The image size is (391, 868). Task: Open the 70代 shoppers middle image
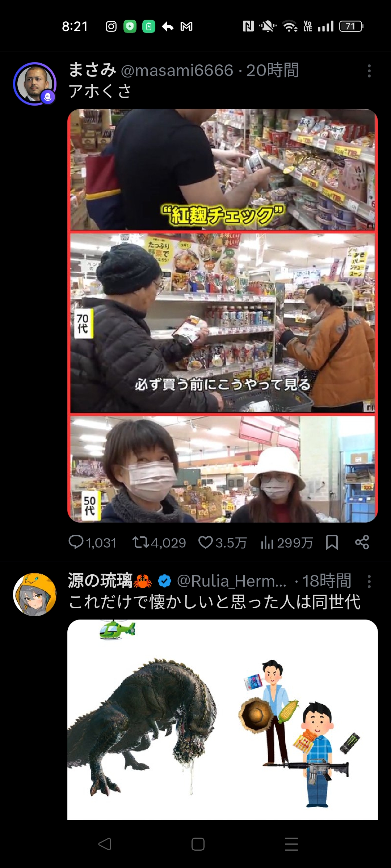tap(223, 323)
